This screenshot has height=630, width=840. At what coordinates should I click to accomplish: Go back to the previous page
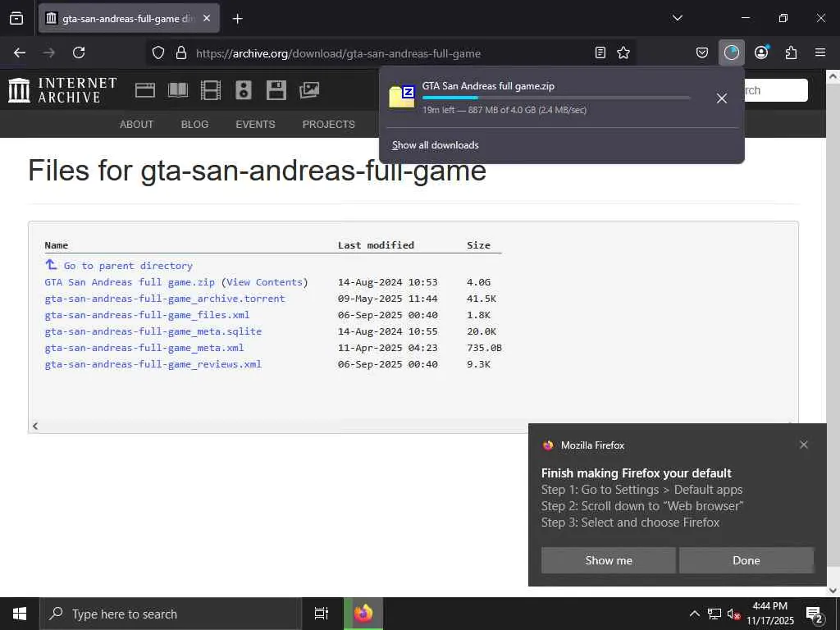click(20, 52)
